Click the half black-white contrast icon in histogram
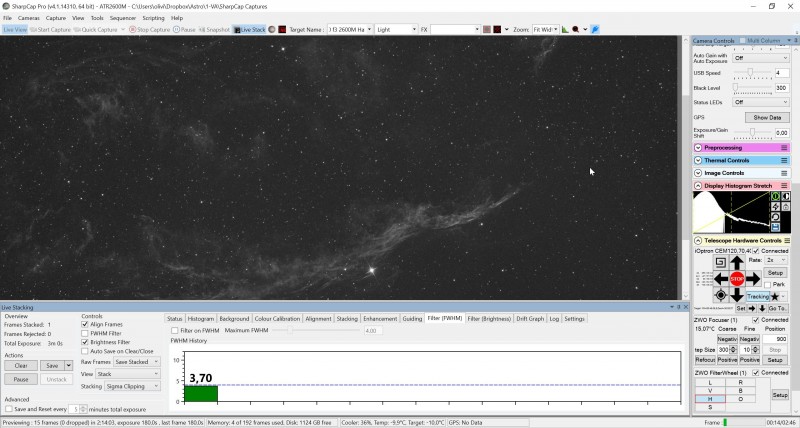Image resolution: width=800 pixels, height=428 pixels. (x=786, y=196)
